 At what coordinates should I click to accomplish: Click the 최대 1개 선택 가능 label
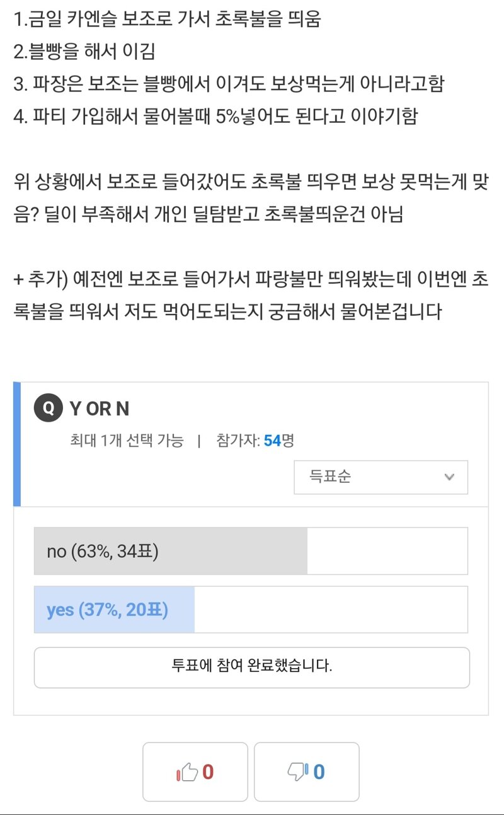127,441
